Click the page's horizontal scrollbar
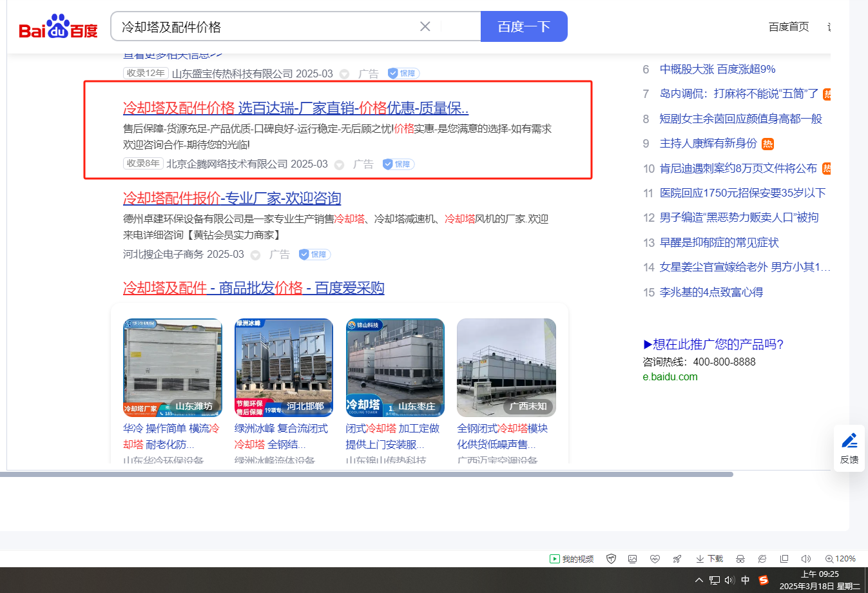Screen dimensions: 868x593 tap(367, 474)
